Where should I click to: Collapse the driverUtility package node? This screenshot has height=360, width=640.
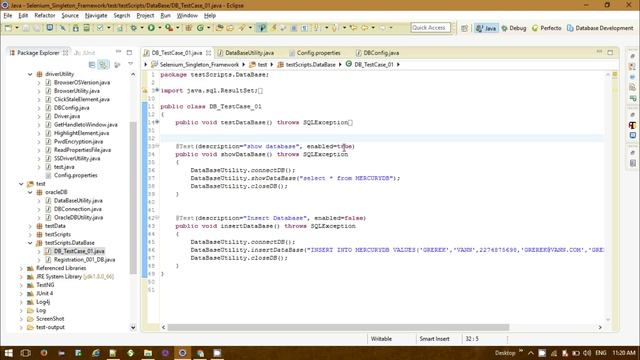tap(30, 74)
